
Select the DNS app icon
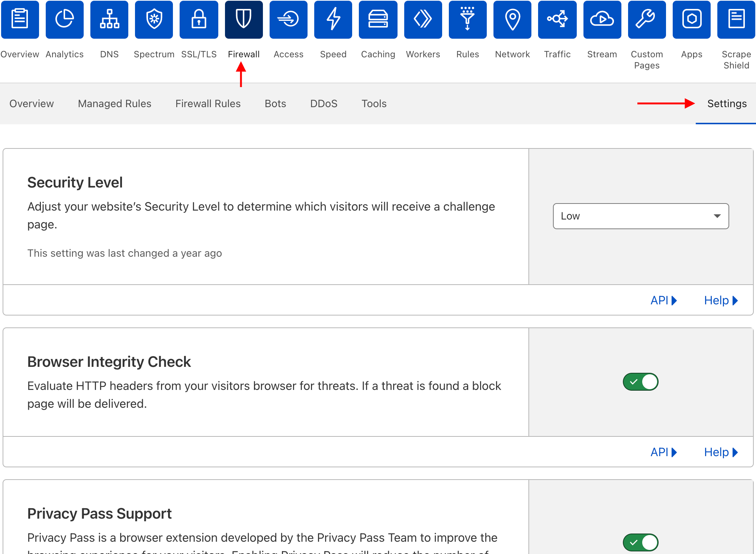click(109, 19)
